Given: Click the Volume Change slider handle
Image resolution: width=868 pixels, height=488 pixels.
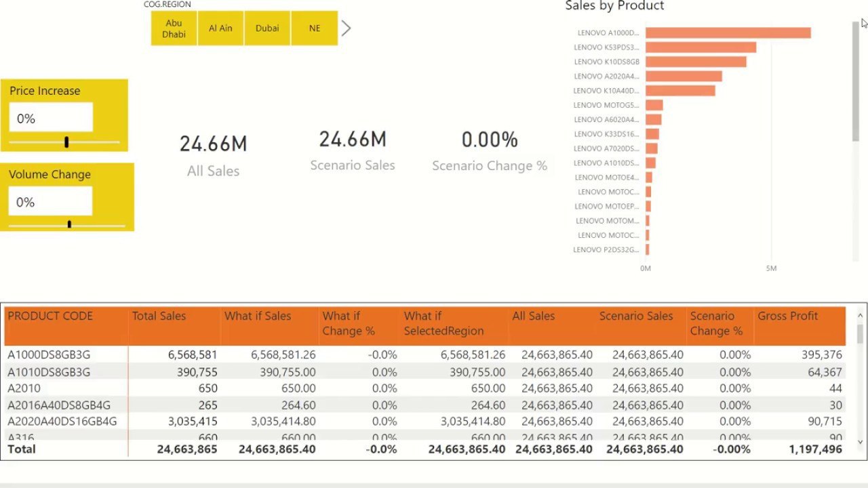Looking at the screenshot, I should (x=69, y=224).
